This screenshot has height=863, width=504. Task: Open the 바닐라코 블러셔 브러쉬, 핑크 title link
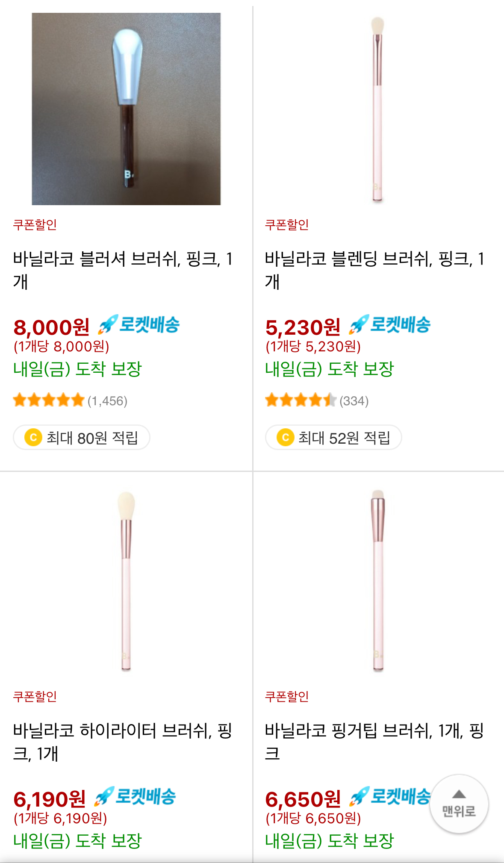123,270
